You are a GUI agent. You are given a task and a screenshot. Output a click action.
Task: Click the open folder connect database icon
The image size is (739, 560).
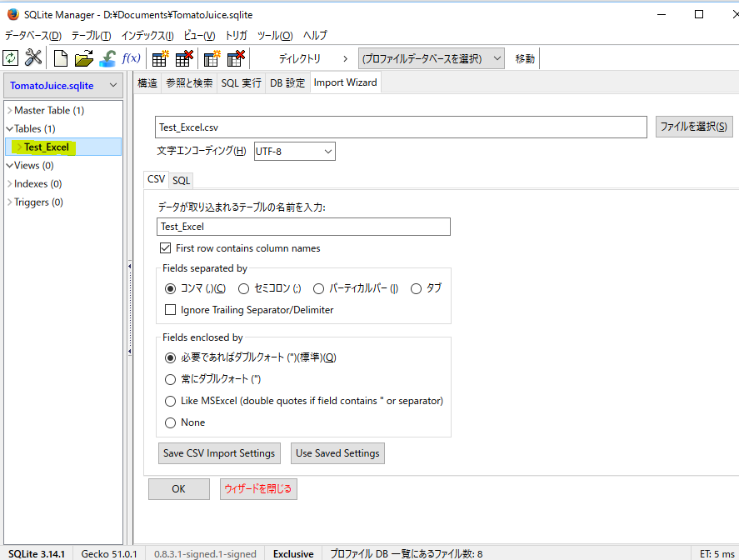[83, 58]
